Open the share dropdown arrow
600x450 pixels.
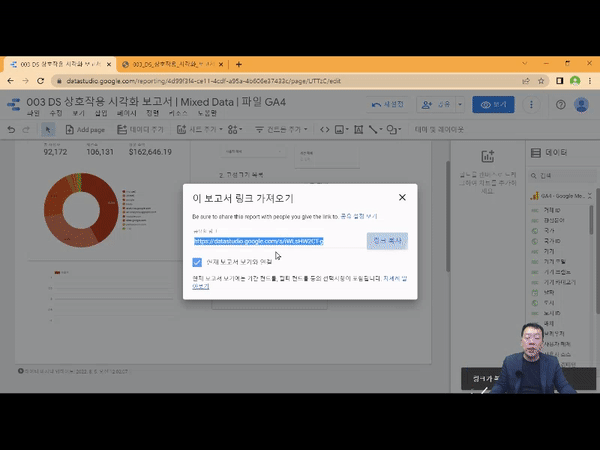point(460,104)
